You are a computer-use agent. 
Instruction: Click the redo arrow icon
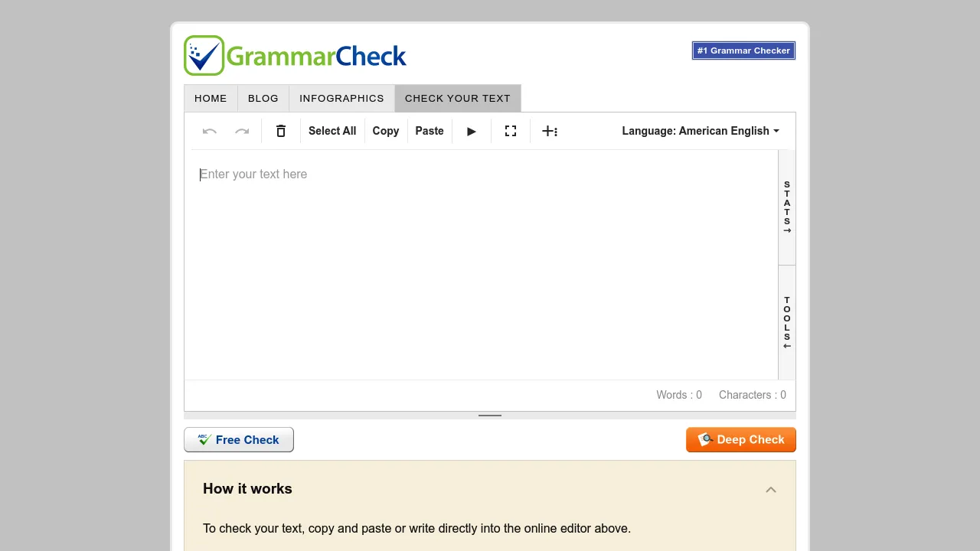pos(242,131)
